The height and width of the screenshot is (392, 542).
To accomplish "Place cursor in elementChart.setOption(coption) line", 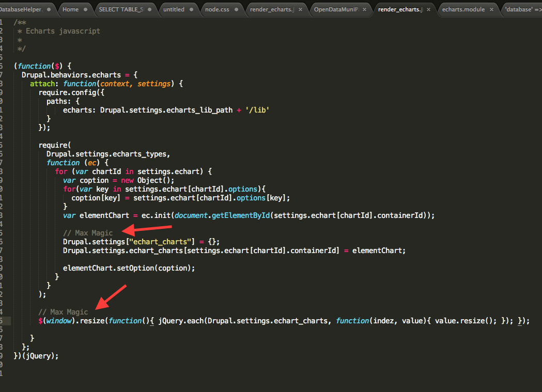I will pyautogui.click(x=129, y=268).
